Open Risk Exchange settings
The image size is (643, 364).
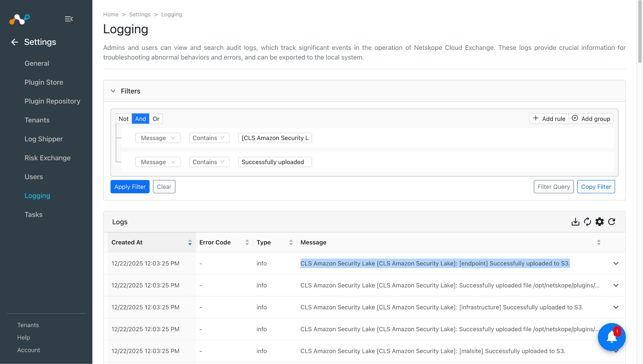tap(47, 158)
